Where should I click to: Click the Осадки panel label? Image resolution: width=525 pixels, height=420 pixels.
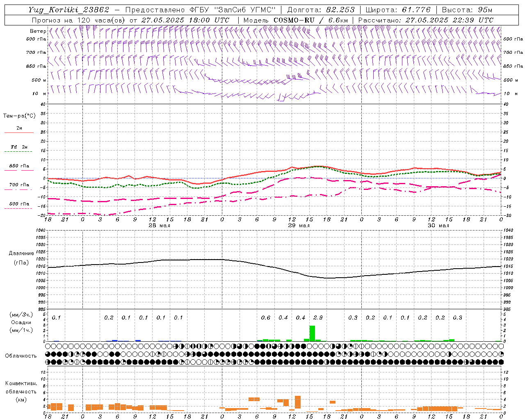pos(21,323)
